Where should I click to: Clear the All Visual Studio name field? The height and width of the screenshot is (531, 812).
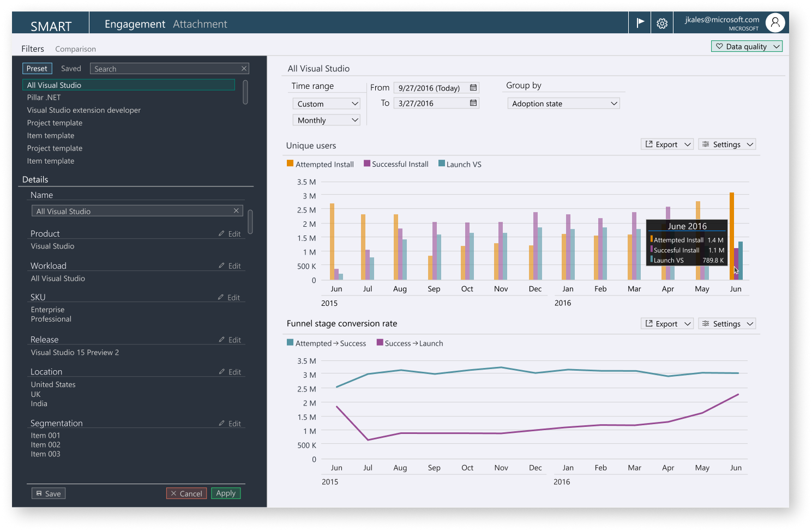click(x=236, y=210)
